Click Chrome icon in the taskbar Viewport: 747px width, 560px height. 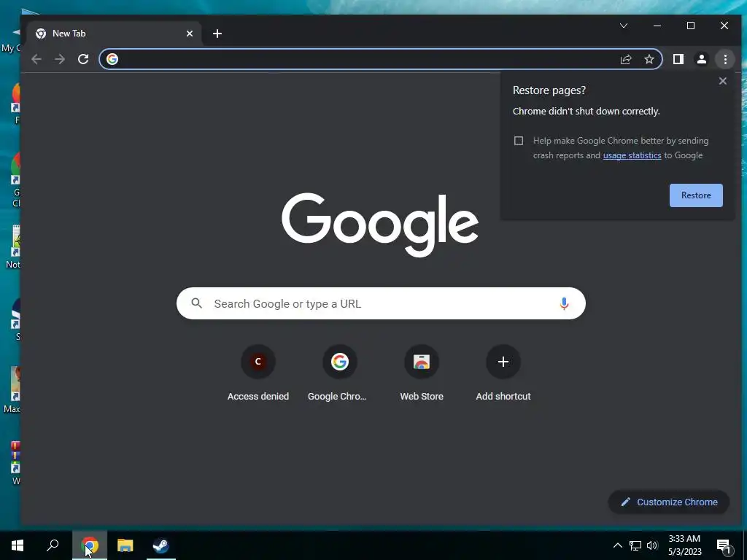pos(90,545)
